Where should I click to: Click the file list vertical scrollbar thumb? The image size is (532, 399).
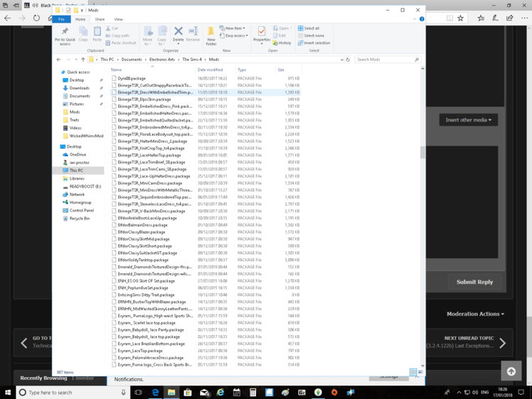[x=423, y=152]
